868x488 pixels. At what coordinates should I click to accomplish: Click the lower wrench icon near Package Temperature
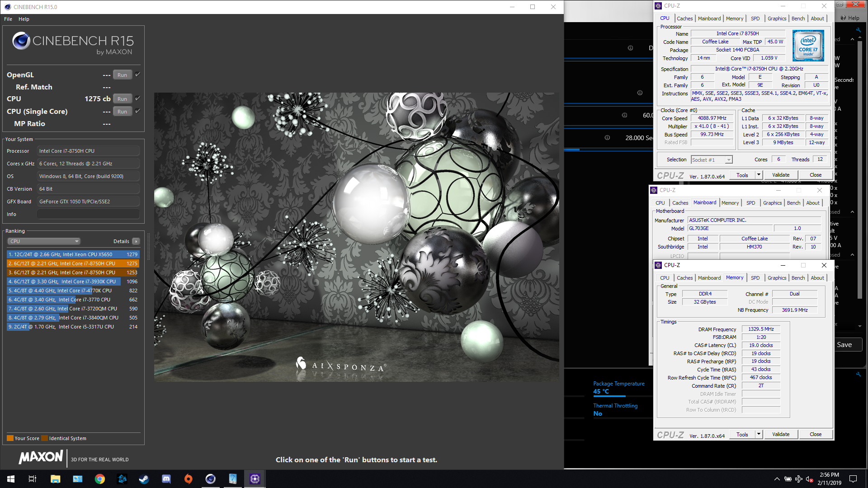point(859,374)
